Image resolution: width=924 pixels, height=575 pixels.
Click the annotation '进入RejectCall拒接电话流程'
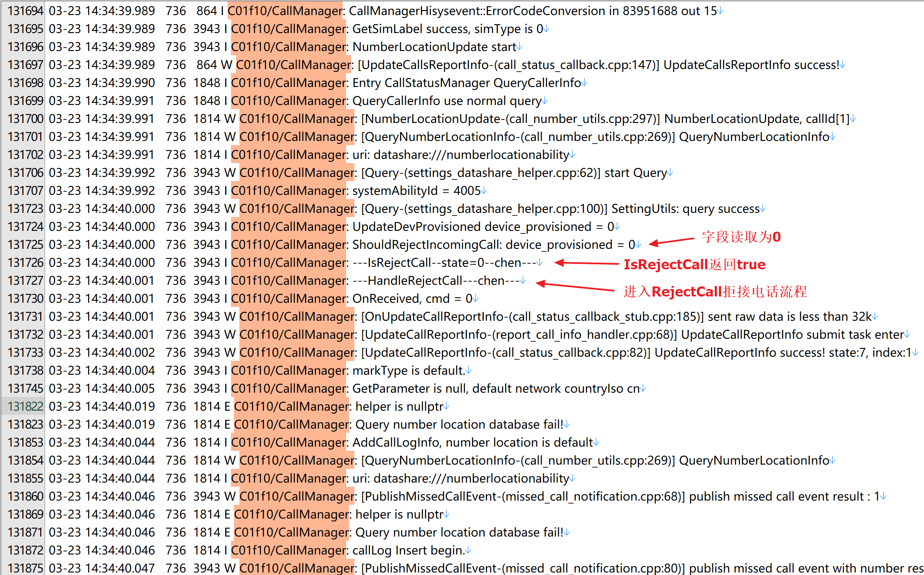coord(715,291)
